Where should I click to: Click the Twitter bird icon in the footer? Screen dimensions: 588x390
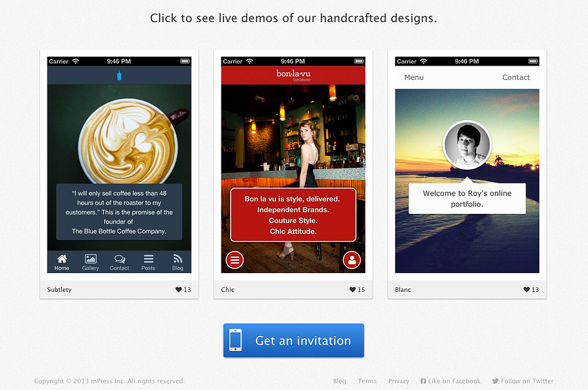point(495,381)
